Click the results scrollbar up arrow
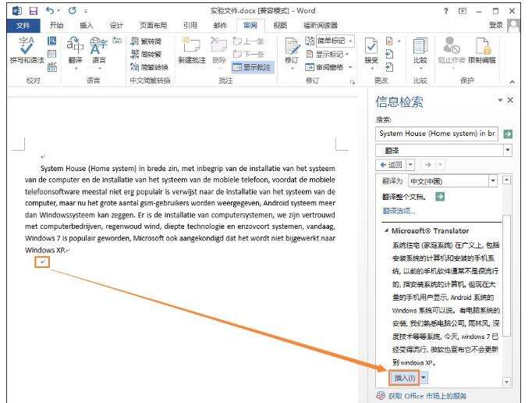 point(506,180)
